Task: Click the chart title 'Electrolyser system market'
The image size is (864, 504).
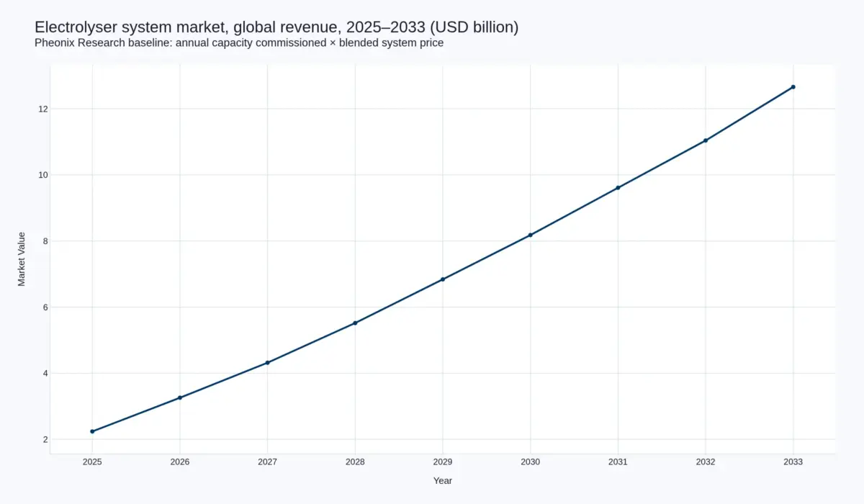Action: (276, 27)
